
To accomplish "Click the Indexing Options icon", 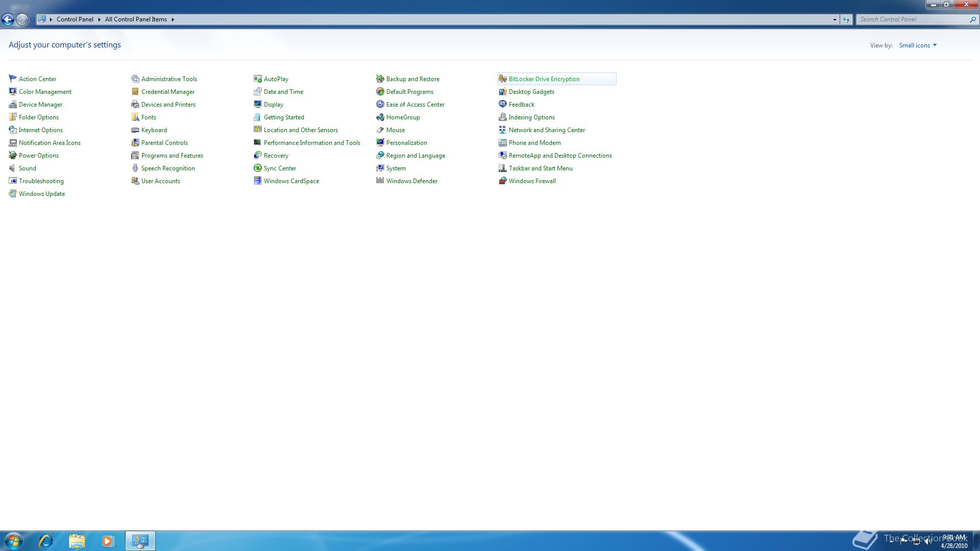I will pos(503,117).
